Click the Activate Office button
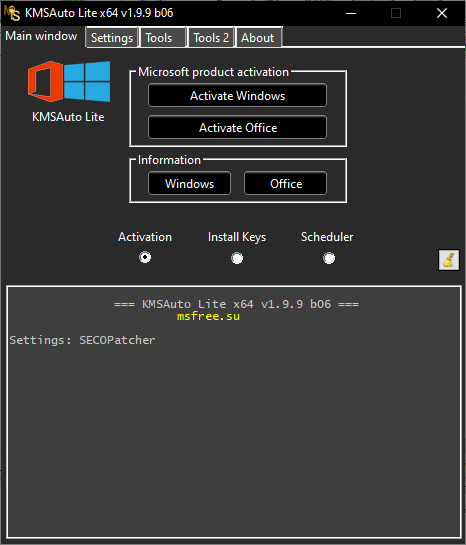Viewport: 466px width, 545px height. point(237,128)
